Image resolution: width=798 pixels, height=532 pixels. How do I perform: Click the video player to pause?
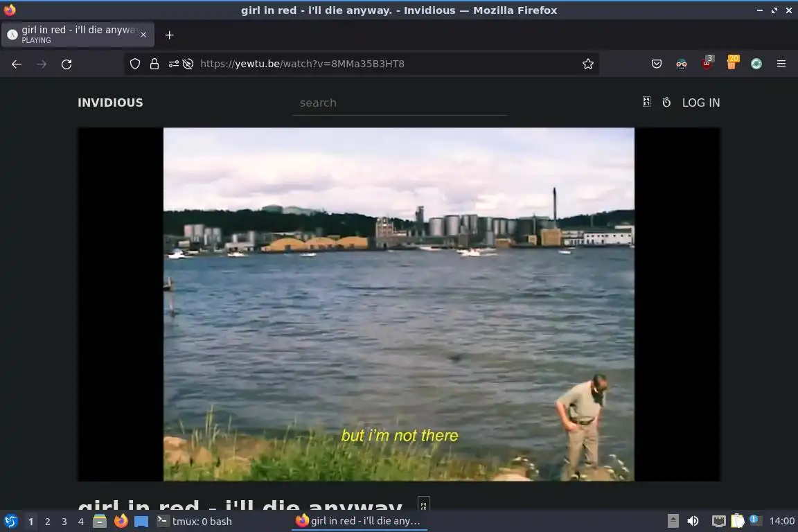pyautogui.click(x=398, y=304)
